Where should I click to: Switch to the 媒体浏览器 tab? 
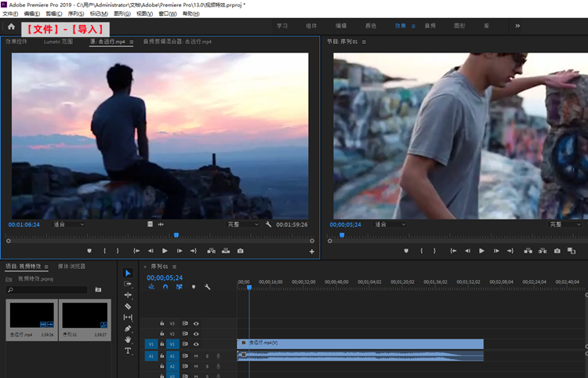tap(72, 266)
